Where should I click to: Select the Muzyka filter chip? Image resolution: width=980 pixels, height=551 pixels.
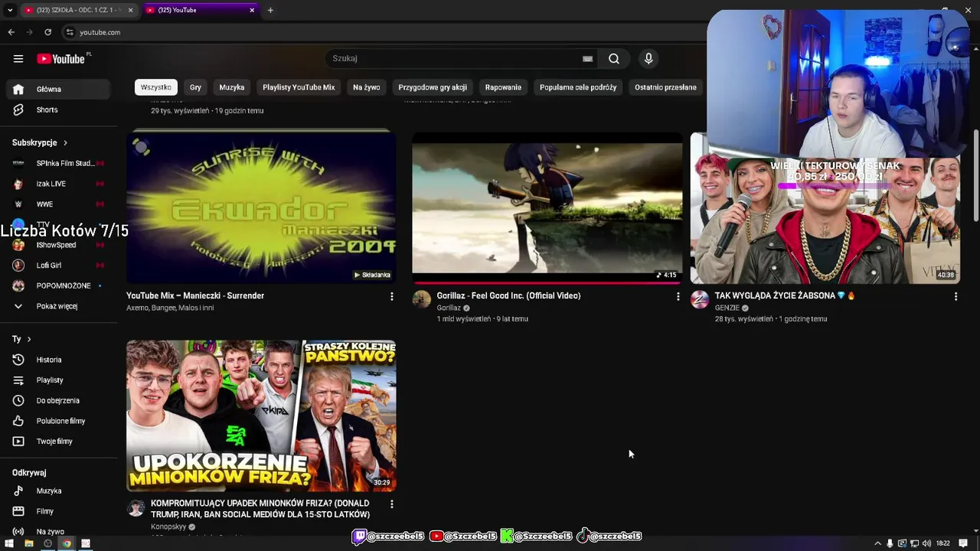[x=232, y=87]
